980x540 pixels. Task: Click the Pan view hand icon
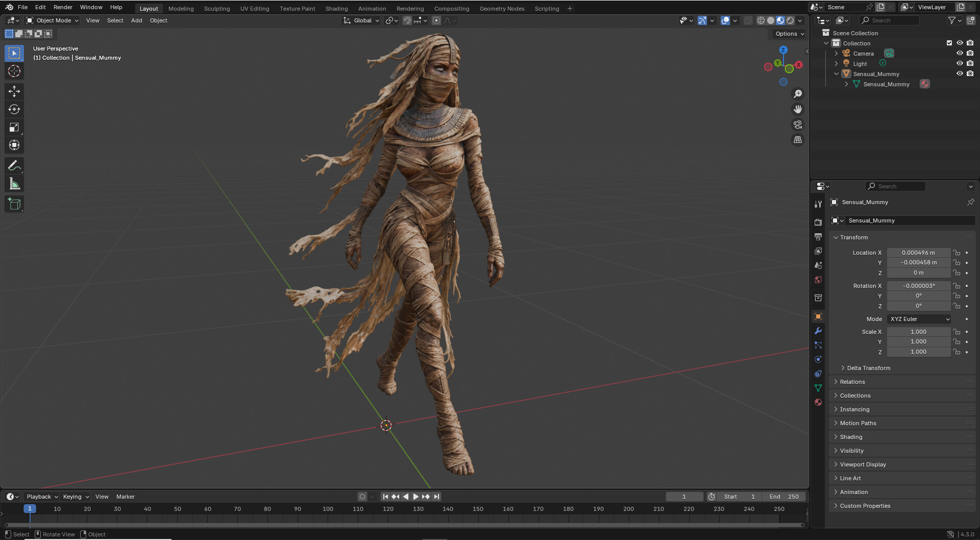click(x=797, y=109)
